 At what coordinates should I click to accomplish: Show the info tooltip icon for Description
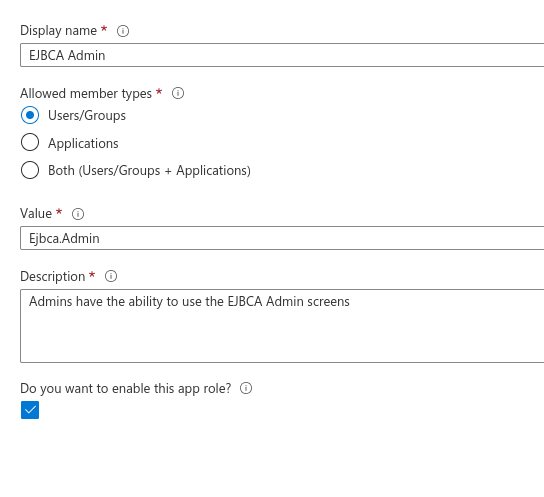(111, 276)
